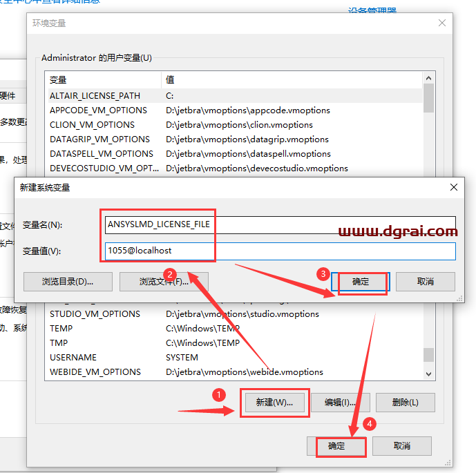Select CLION_VM_OPTIONS variable row

tap(235, 125)
